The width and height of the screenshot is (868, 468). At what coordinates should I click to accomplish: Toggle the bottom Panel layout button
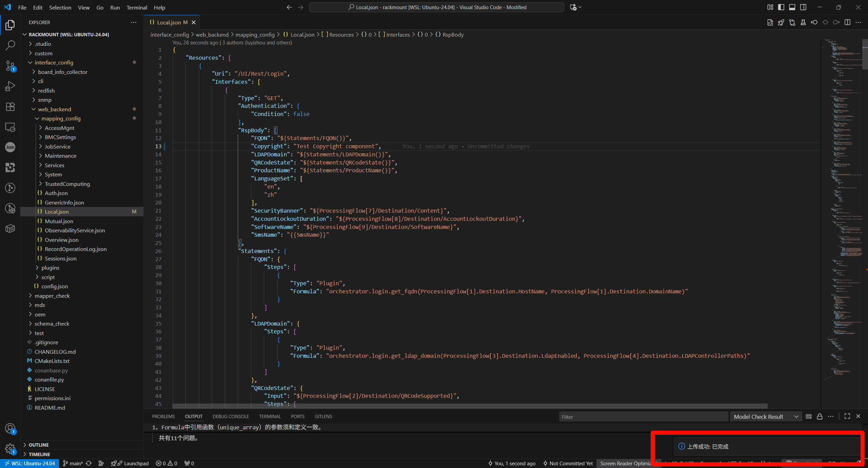792,7
